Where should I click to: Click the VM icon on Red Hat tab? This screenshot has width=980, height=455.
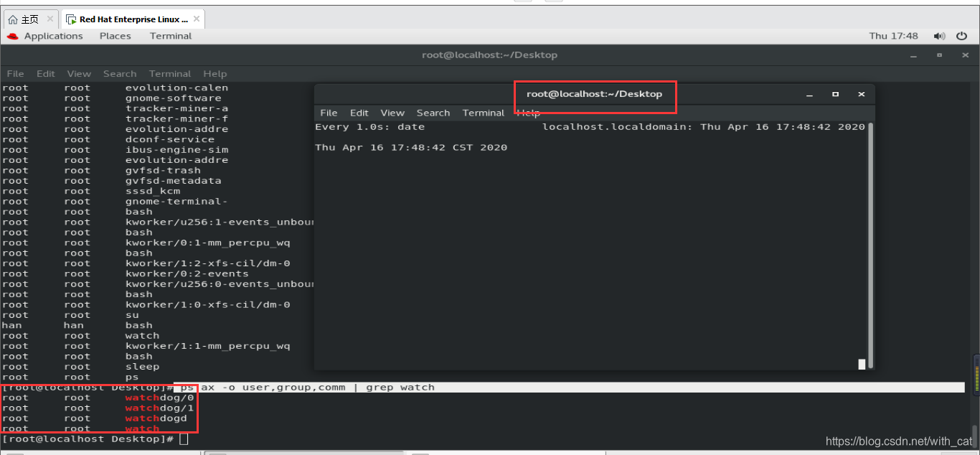[x=72, y=19]
